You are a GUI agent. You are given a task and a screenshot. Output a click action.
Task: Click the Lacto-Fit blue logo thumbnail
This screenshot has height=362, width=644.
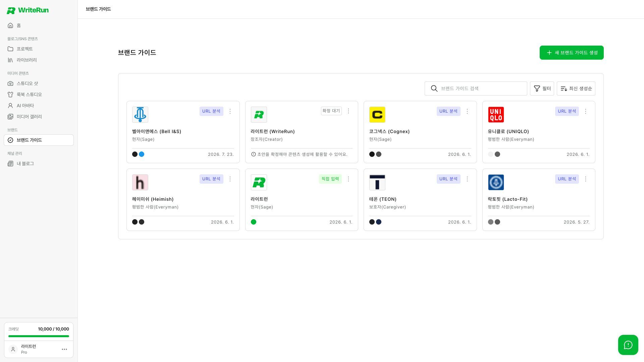click(x=496, y=182)
